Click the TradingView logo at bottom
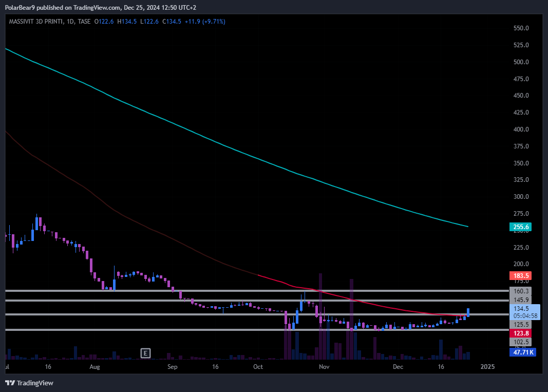 (29, 383)
